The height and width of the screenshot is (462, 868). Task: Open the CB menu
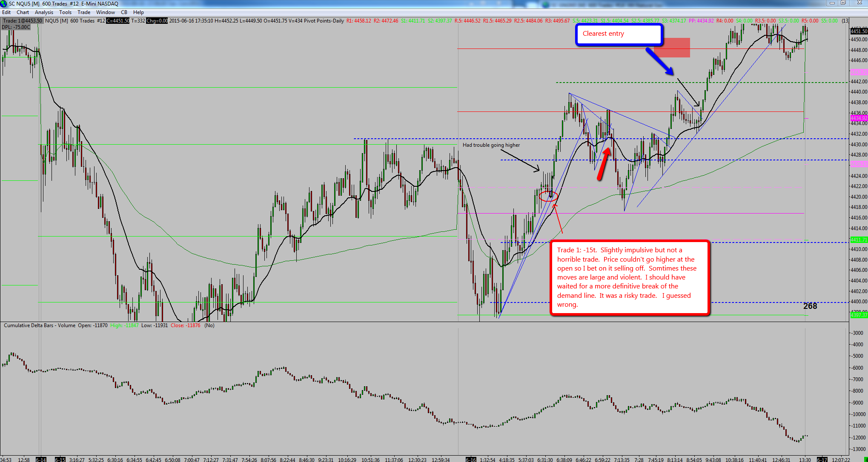pyautogui.click(x=124, y=12)
